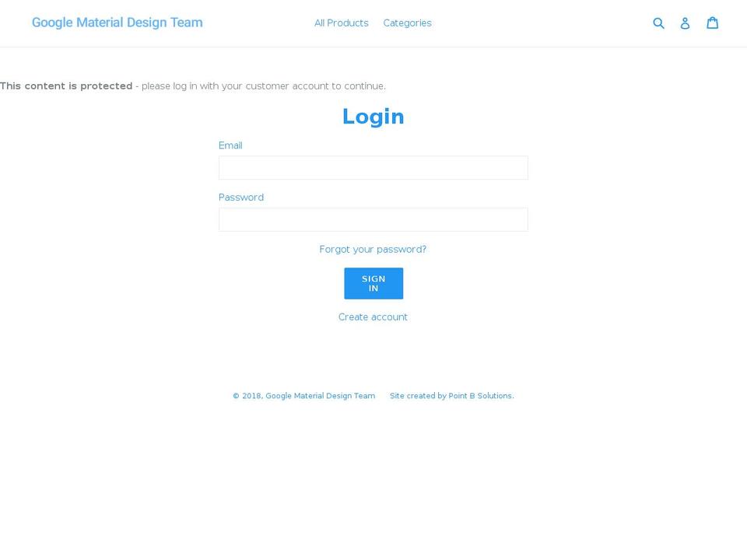Click the Sign In button
This screenshot has width=747, height=560.
coord(373,283)
